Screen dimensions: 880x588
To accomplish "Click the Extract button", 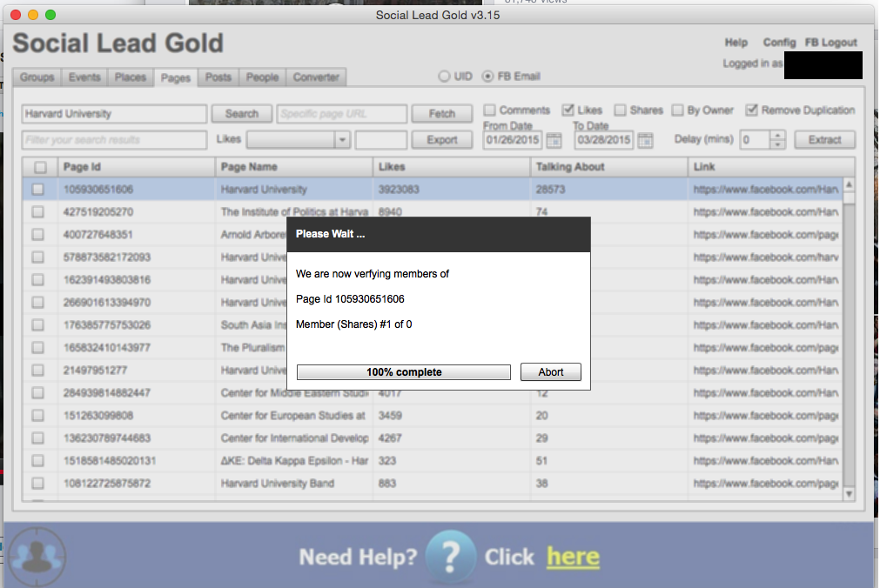I will pos(824,140).
